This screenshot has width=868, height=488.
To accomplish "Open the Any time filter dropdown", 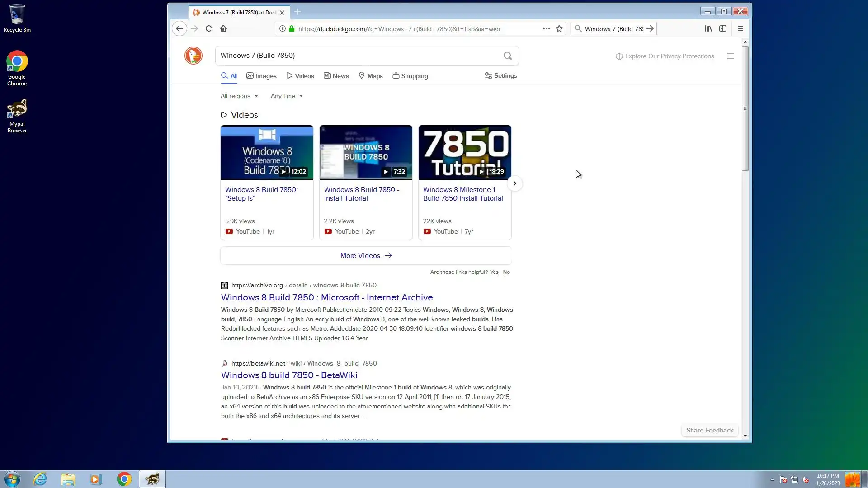I will tap(287, 96).
